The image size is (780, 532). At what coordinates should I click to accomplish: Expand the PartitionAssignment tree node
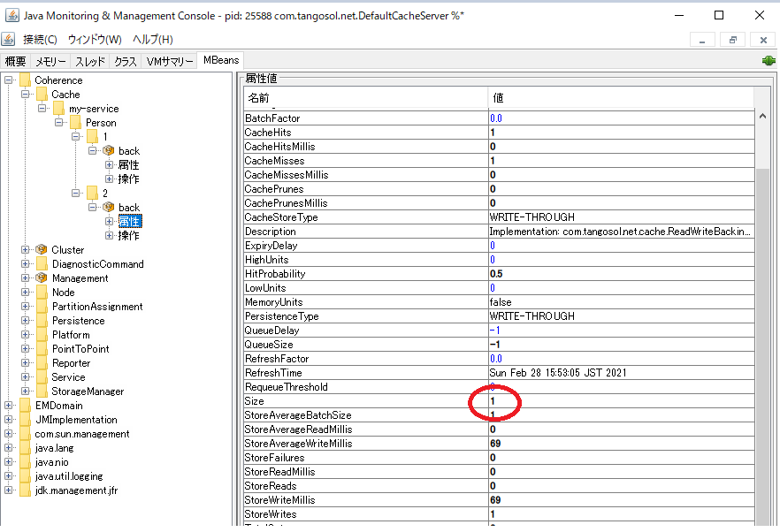tap(25, 307)
